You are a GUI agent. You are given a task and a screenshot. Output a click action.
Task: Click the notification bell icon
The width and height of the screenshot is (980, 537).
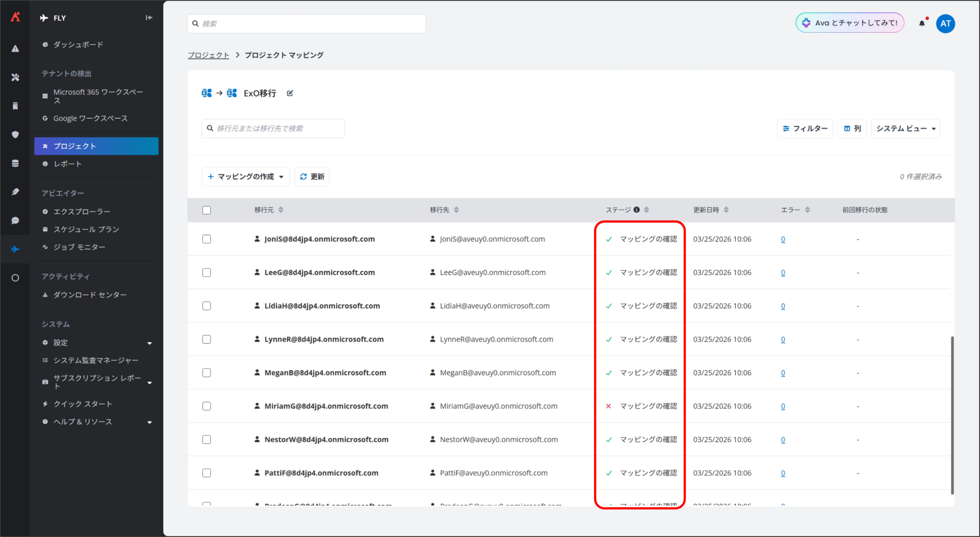point(922,23)
